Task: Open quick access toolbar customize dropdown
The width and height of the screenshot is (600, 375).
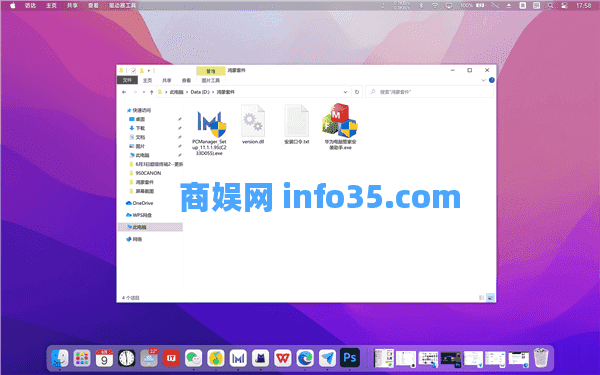Action: click(149, 70)
